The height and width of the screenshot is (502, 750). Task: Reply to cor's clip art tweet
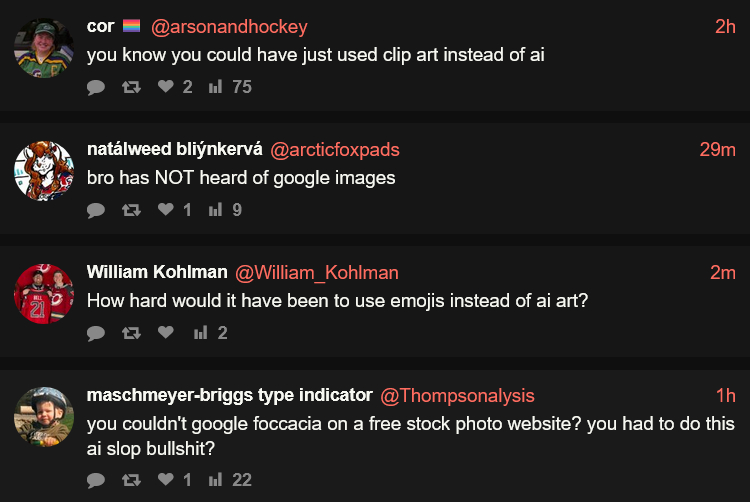pyautogui.click(x=96, y=87)
